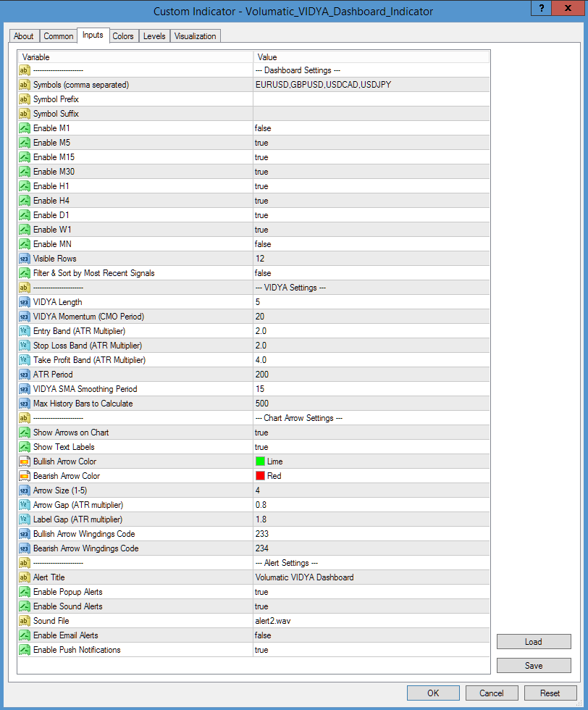Click the Variable column header
588x710 pixels.
click(x=135, y=57)
